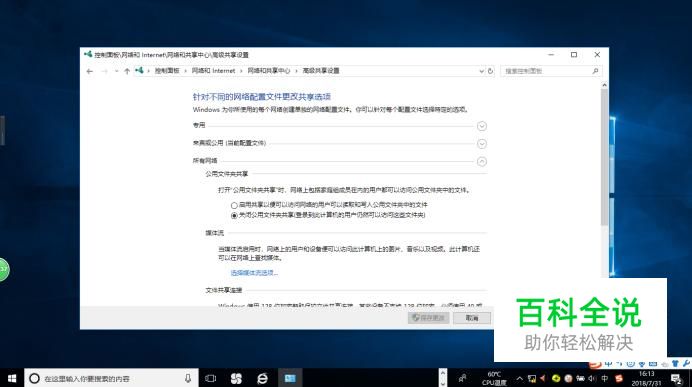Click the CPU temperature taskbar readout
The width and height of the screenshot is (692, 387).
pyautogui.click(x=494, y=378)
